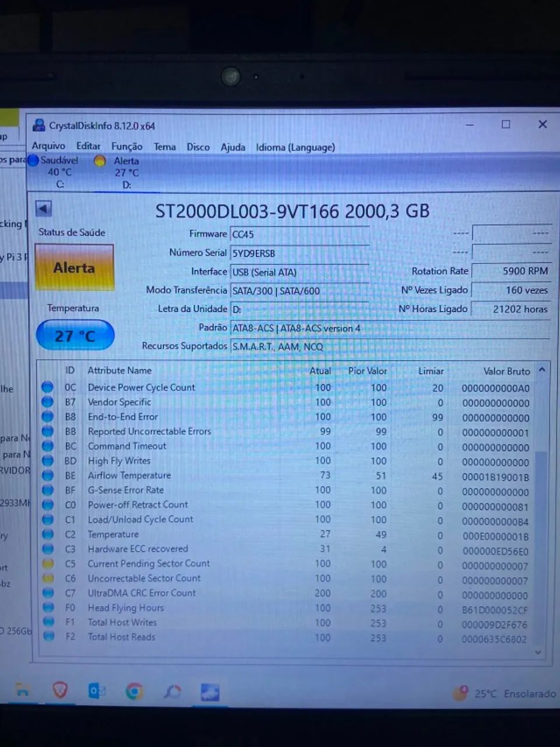Click the Attribute Name column header
This screenshot has width=560, height=747.
[120, 370]
